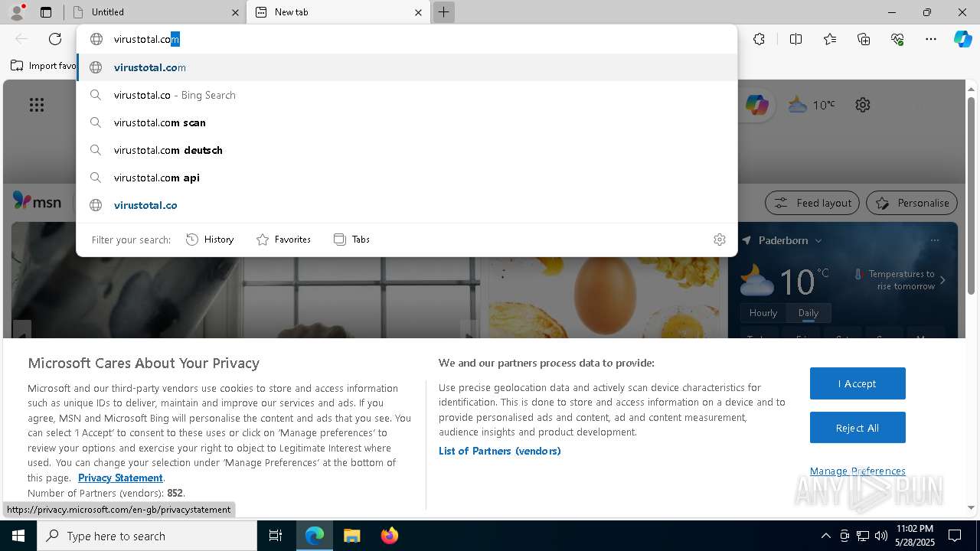Show hidden system tray icons
The width and height of the screenshot is (980, 551).
pos(825,536)
